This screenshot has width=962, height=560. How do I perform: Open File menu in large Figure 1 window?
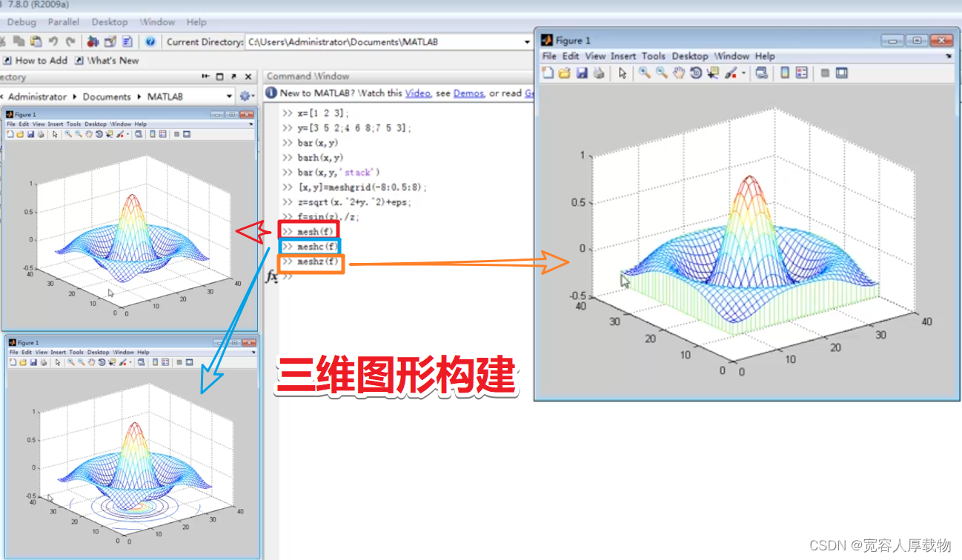pos(549,56)
